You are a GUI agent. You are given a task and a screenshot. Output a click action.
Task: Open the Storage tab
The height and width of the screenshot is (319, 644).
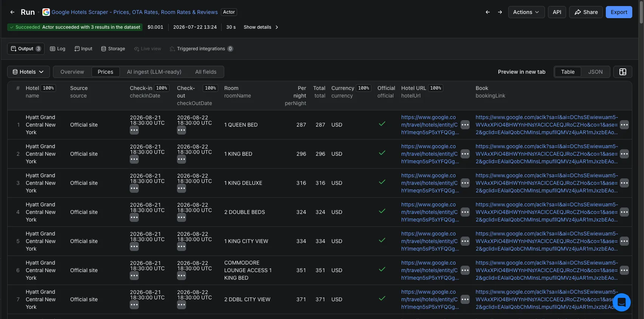pos(113,49)
